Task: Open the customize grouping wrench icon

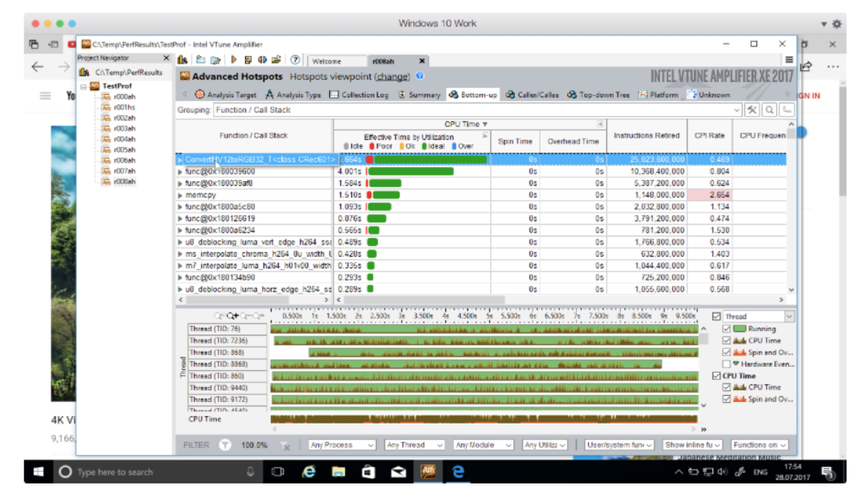Action: click(x=752, y=109)
